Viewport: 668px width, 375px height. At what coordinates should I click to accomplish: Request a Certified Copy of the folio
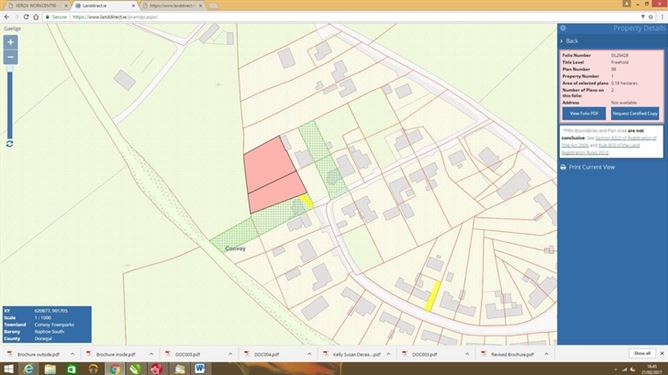[x=635, y=113]
